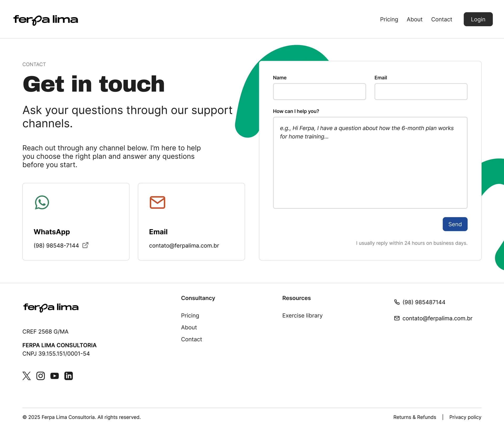504x443 pixels.
Task: Open the X (Twitter) social icon
Action: coord(27,376)
